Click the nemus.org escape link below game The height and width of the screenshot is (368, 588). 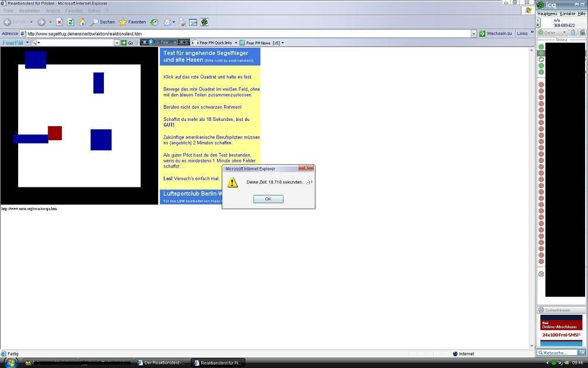(x=29, y=209)
